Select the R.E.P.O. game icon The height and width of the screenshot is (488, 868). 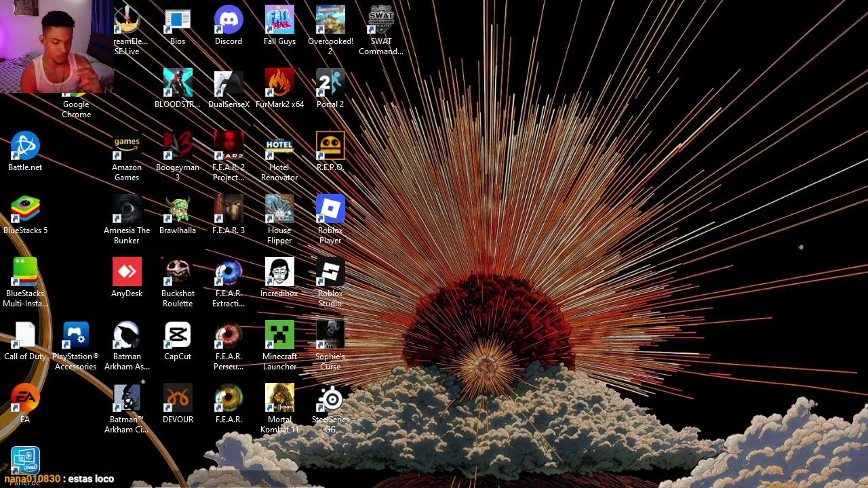(330, 152)
